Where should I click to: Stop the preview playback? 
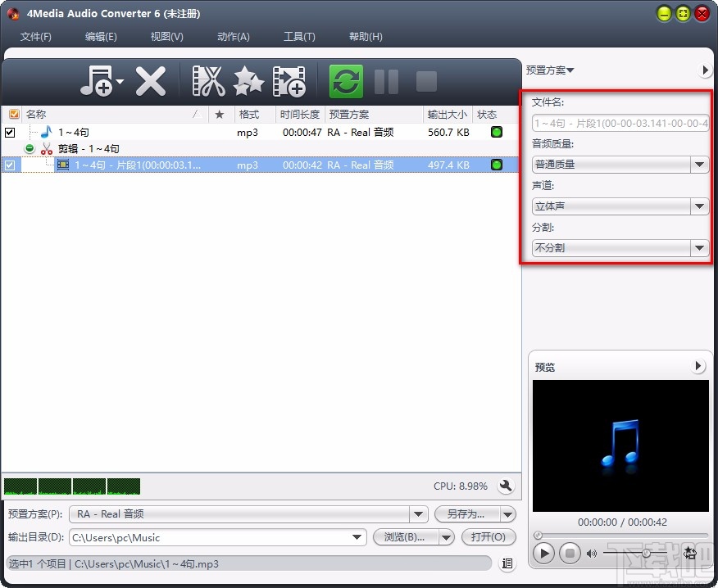tap(570, 554)
